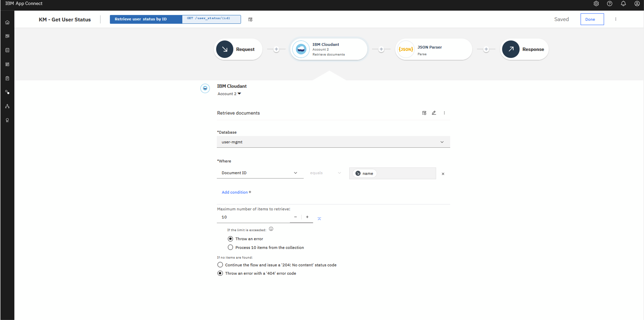Click the KM - Get User Status title
Viewport: 644px width, 320px height.
(x=65, y=19)
